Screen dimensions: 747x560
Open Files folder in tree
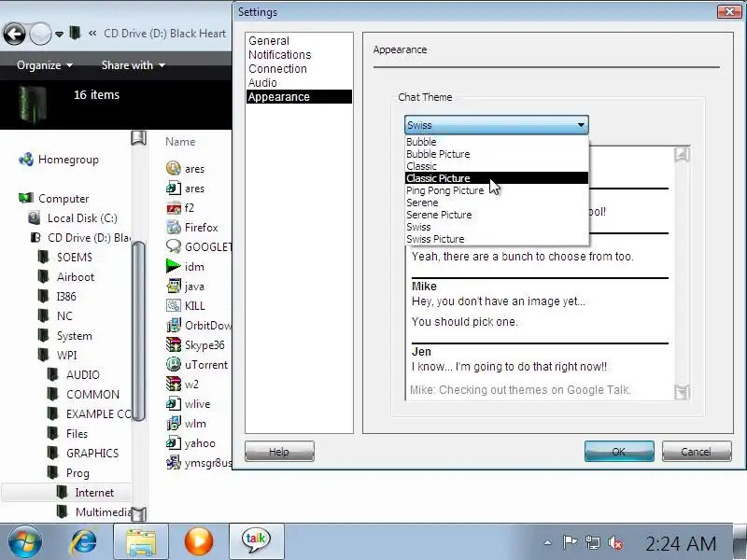[77, 434]
